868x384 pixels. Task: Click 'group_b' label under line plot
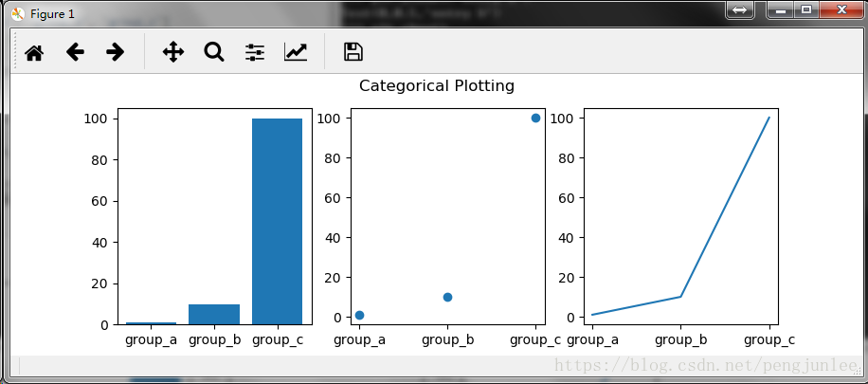681,340
